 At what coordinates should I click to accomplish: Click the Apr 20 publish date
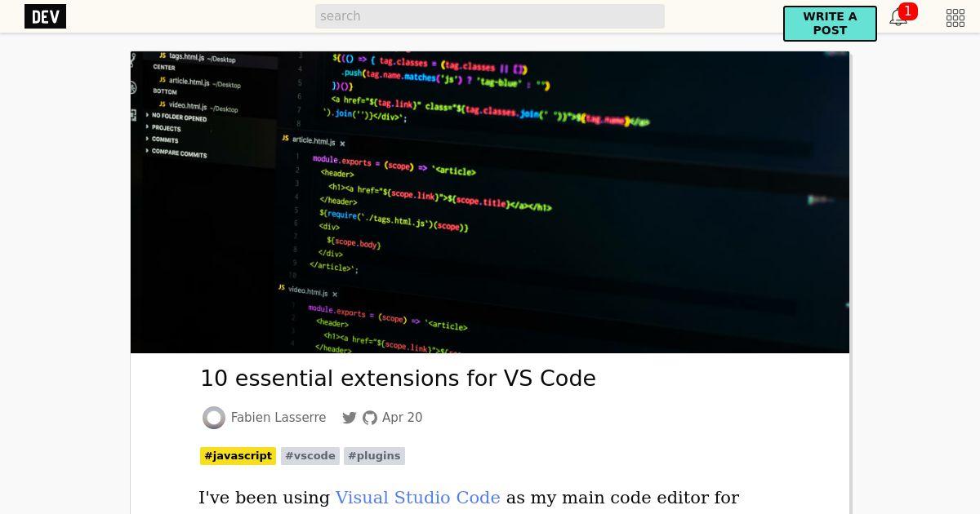pyautogui.click(x=403, y=418)
